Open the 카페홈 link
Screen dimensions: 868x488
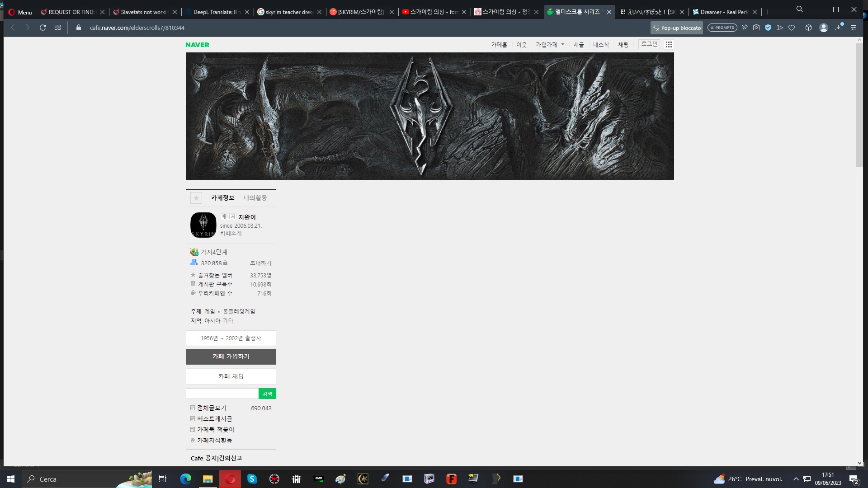[499, 45]
